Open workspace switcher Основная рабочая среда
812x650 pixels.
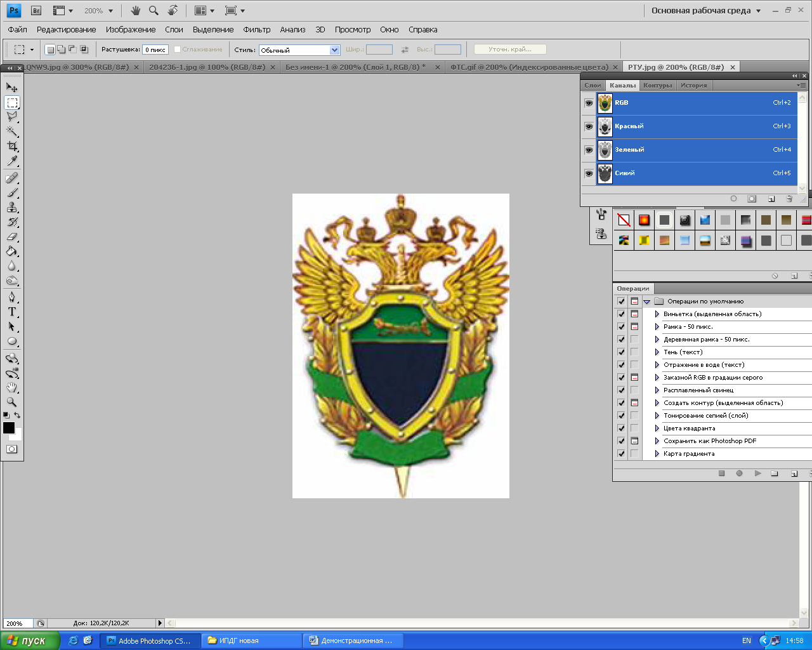(705, 11)
